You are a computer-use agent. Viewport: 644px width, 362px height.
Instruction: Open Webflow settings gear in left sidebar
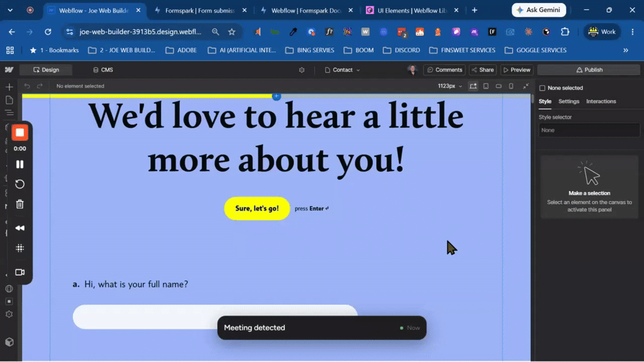click(9, 314)
